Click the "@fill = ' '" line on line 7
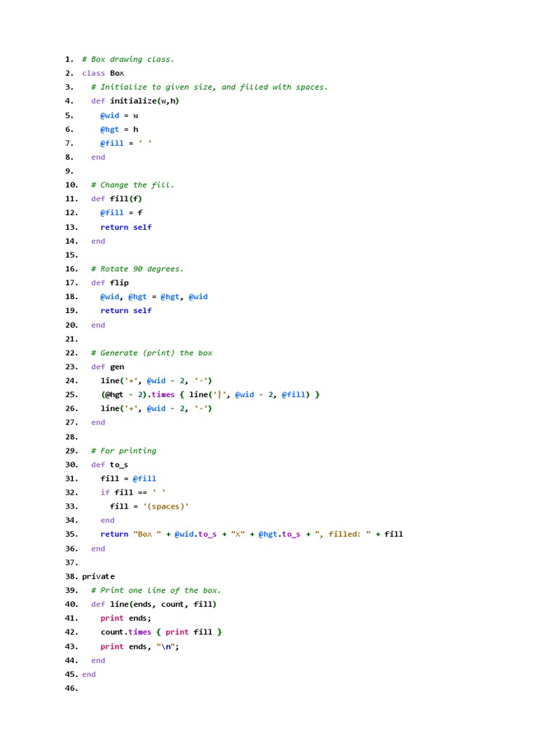The image size is (560, 747). (x=126, y=143)
